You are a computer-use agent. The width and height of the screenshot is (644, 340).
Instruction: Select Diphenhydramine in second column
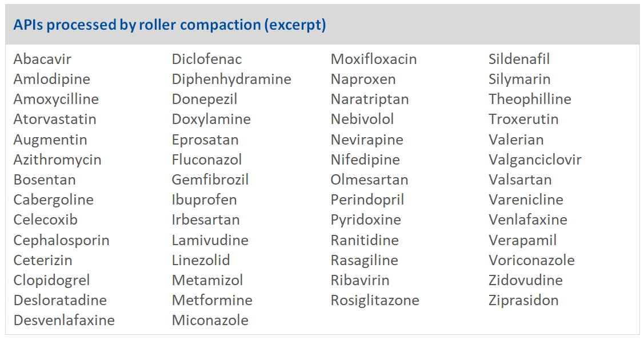click(231, 79)
